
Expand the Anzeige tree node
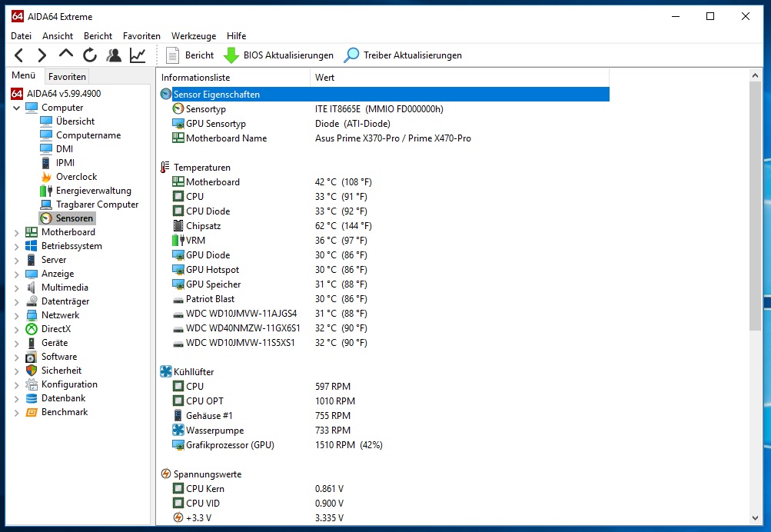tap(17, 274)
